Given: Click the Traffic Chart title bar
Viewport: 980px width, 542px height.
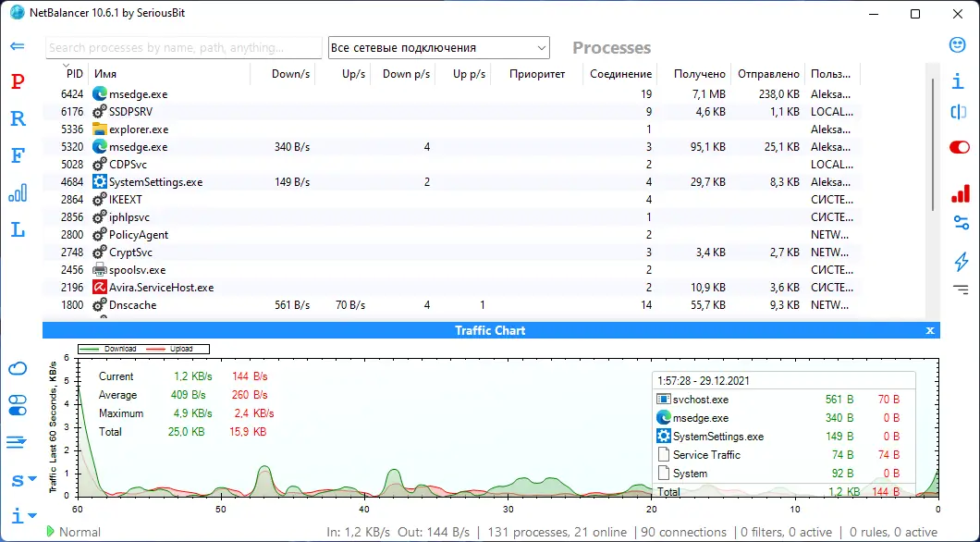Looking at the screenshot, I should (x=490, y=331).
